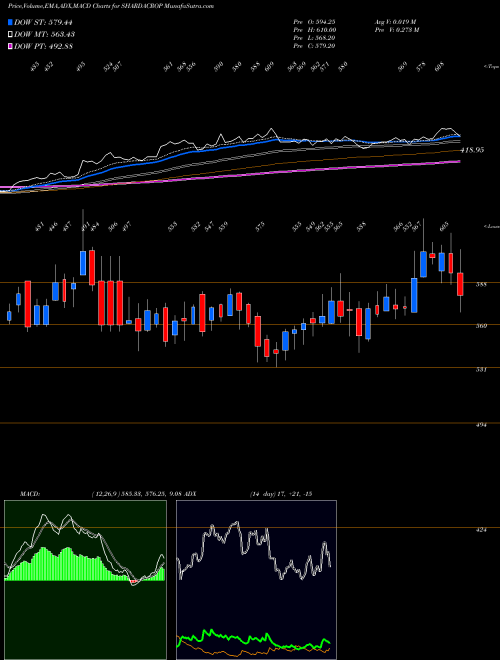Click the 'Pre L: 568.20' low value
Image resolution: width=500 pixels, height=660 pixels.
click(314, 38)
